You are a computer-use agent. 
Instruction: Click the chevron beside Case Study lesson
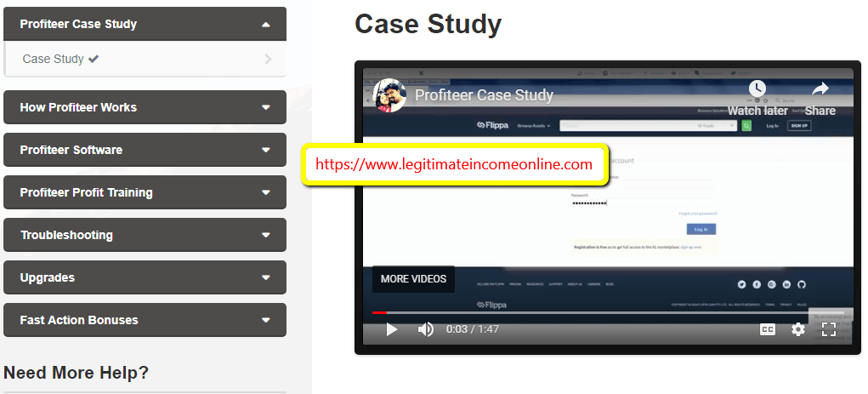[x=269, y=59]
